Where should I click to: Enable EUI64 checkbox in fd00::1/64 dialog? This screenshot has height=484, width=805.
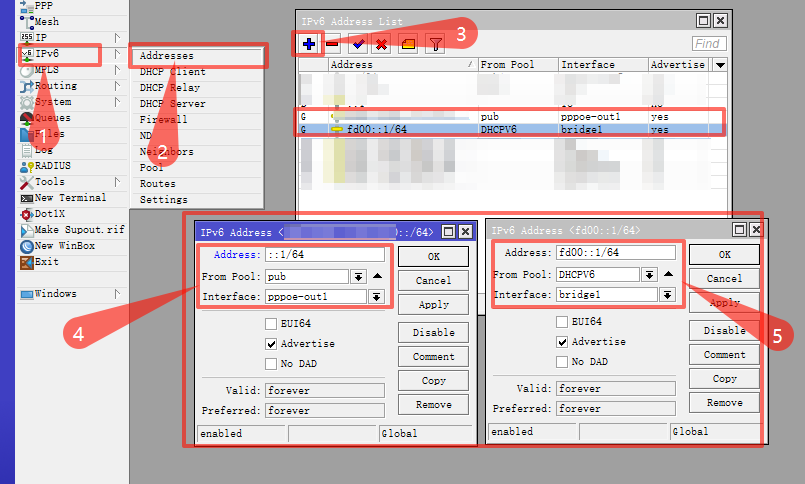[562, 322]
